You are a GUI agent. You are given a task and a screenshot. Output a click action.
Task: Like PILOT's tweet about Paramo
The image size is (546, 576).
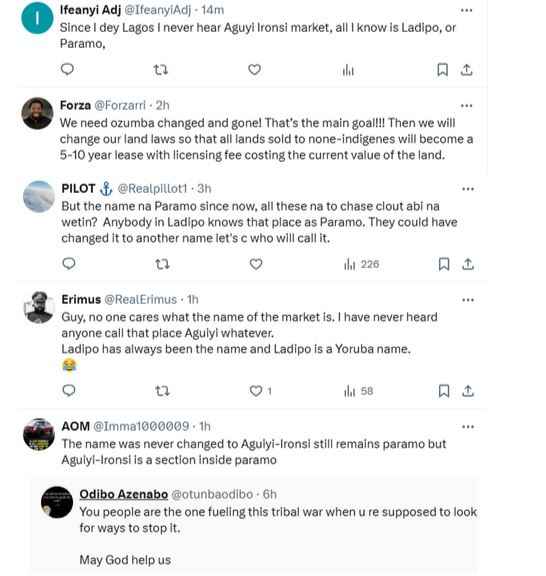click(x=256, y=264)
